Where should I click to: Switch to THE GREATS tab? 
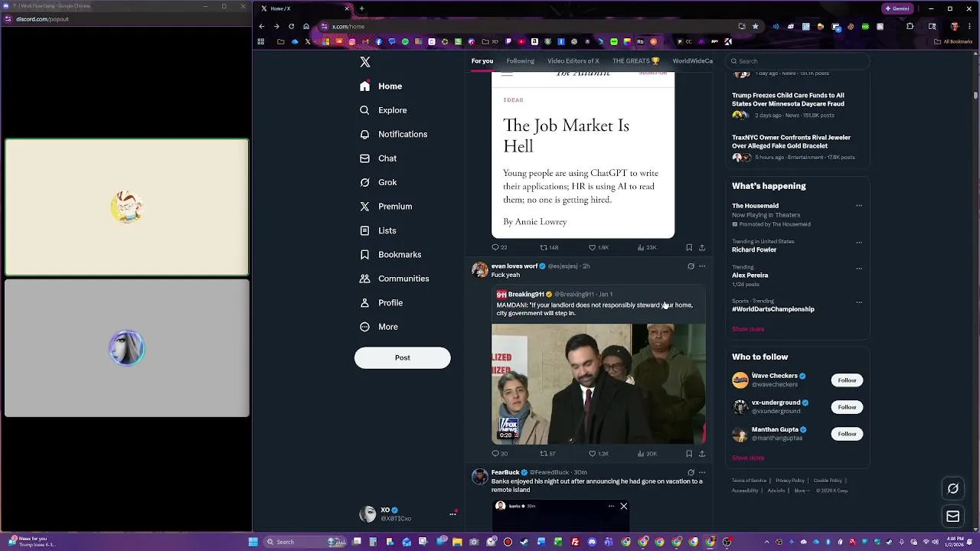[x=635, y=61]
